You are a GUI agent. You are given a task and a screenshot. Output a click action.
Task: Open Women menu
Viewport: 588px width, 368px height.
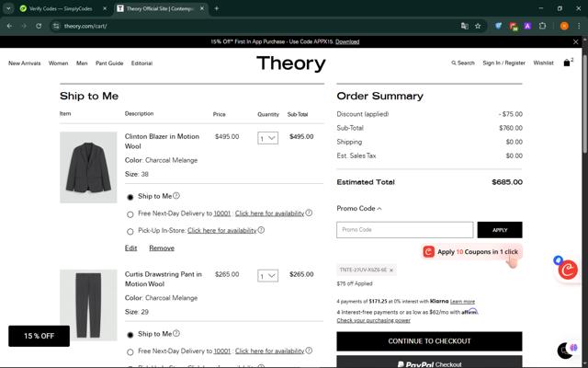58,63
